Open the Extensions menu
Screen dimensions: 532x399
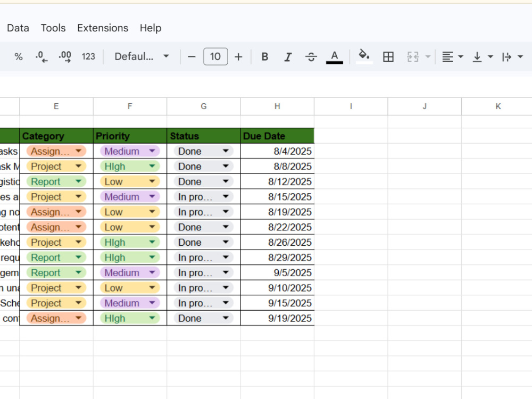click(x=103, y=28)
